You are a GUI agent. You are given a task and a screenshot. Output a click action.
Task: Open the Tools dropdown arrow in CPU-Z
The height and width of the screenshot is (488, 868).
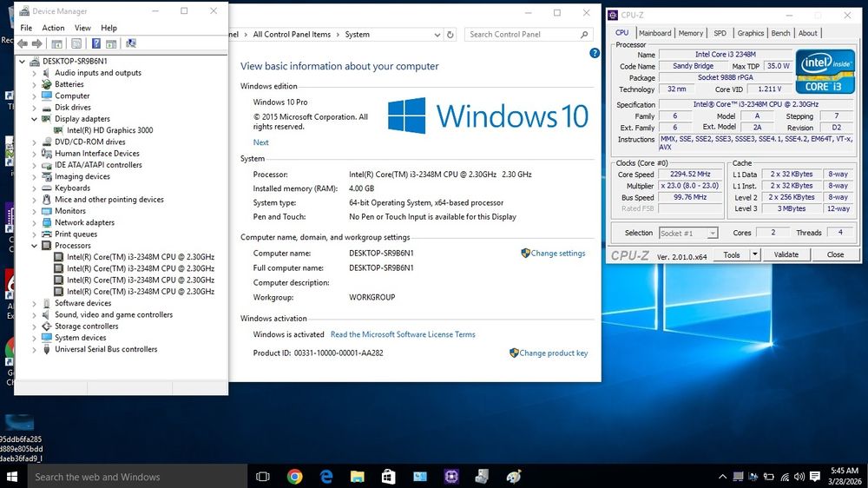pyautogui.click(x=754, y=254)
